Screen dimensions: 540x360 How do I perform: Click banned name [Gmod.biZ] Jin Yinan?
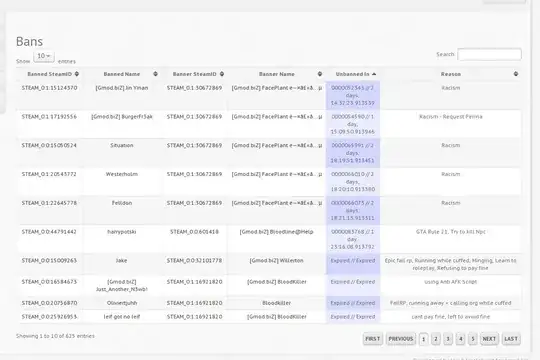(x=122, y=88)
